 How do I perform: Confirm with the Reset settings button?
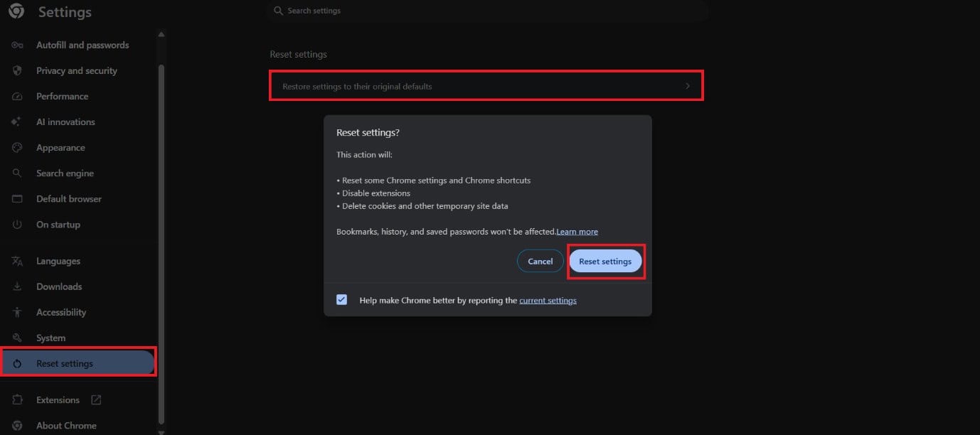coord(605,261)
